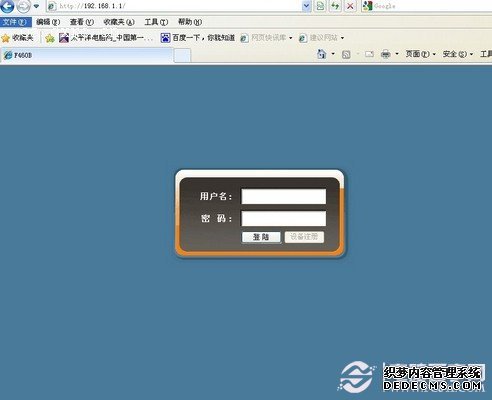Image resolution: width=492 pixels, height=400 pixels.
Task: Click the 登陆 login button
Action: coord(261,237)
